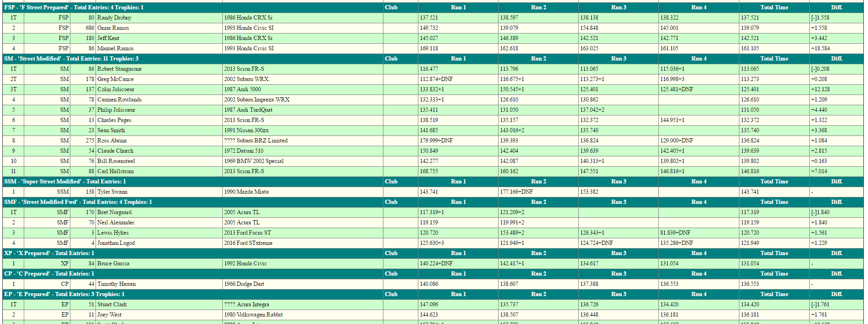The width and height of the screenshot is (868, 324).
Task: Select driver name Randy Drobny
Action: pos(114,18)
